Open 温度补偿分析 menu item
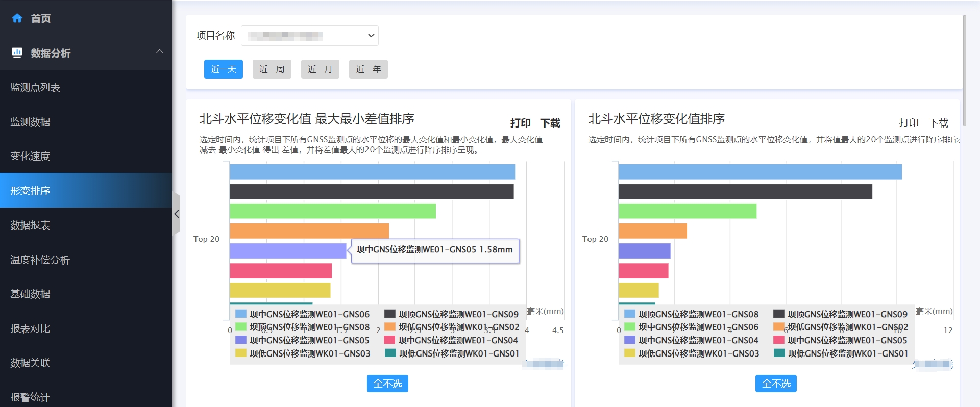This screenshot has width=980, height=407. tap(86, 260)
